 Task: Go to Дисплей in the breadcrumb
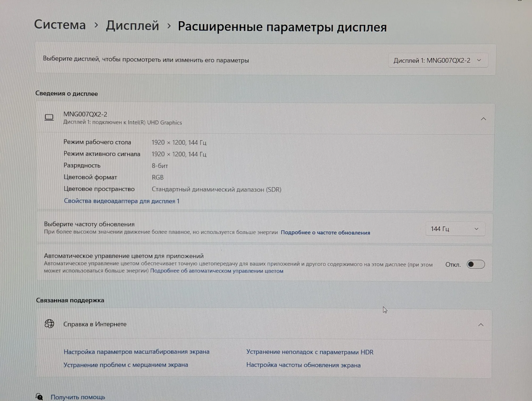(x=132, y=26)
